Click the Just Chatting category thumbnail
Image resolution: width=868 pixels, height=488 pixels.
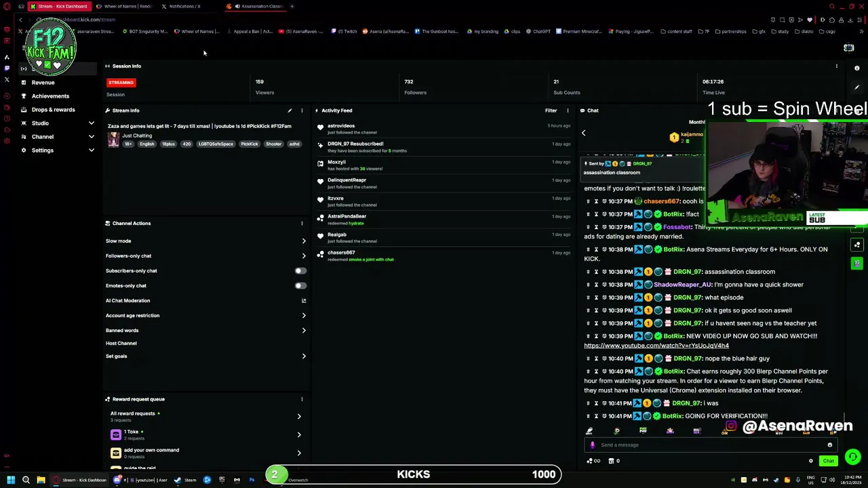113,140
